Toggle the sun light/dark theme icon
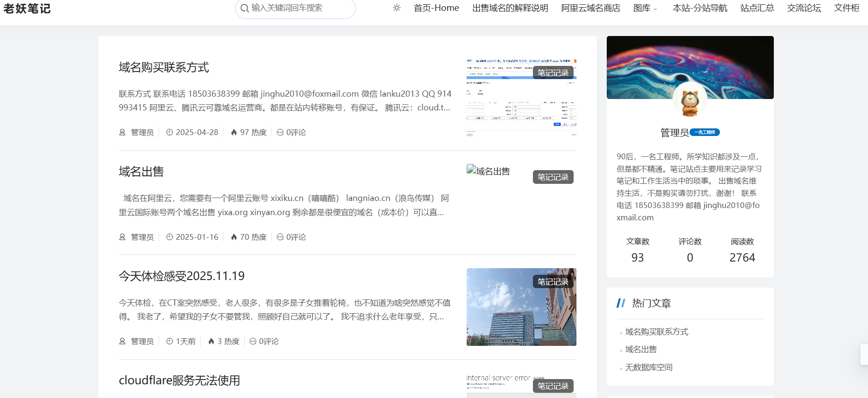The width and height of the screenshot is (868, 398). coord(397,8)
